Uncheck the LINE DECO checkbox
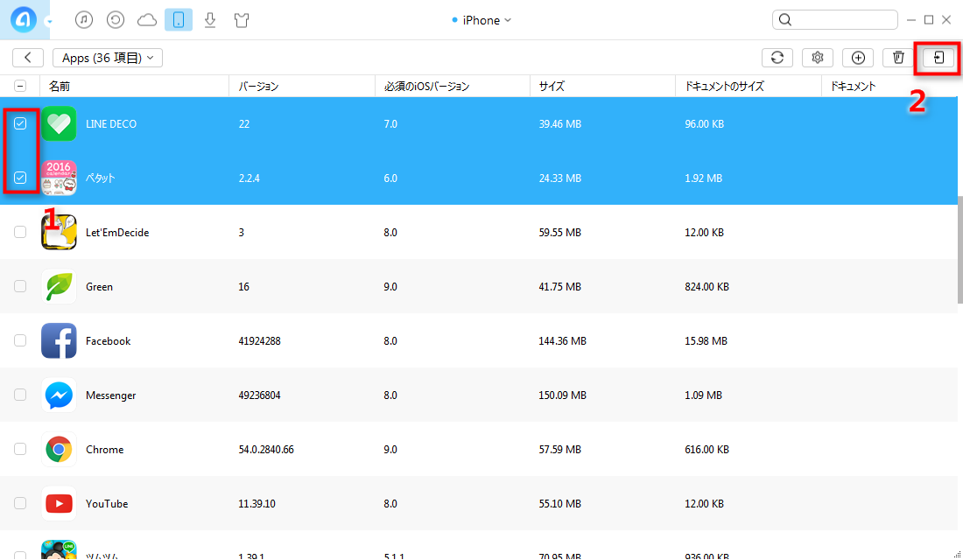Image resolution: width=963 pixels, height=560 pixels. click(x=20, y=123)
